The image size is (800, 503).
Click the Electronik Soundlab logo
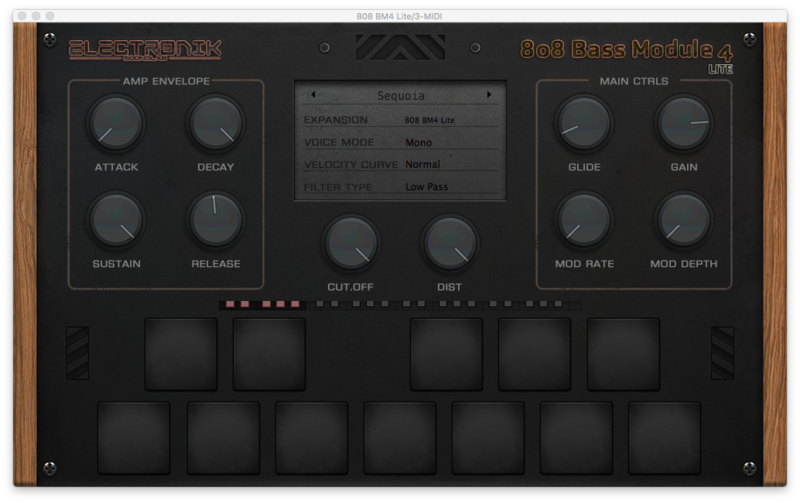[x=145, y=50]
